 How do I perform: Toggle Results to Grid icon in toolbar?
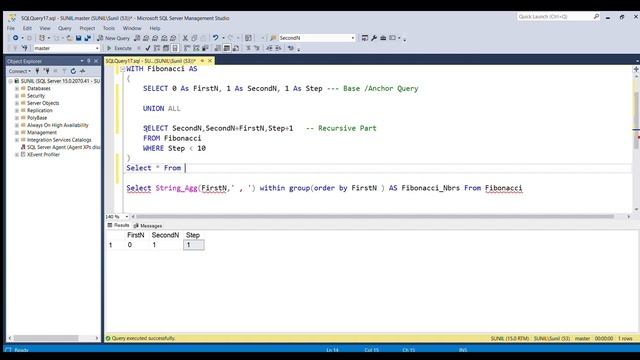point(227,48)
